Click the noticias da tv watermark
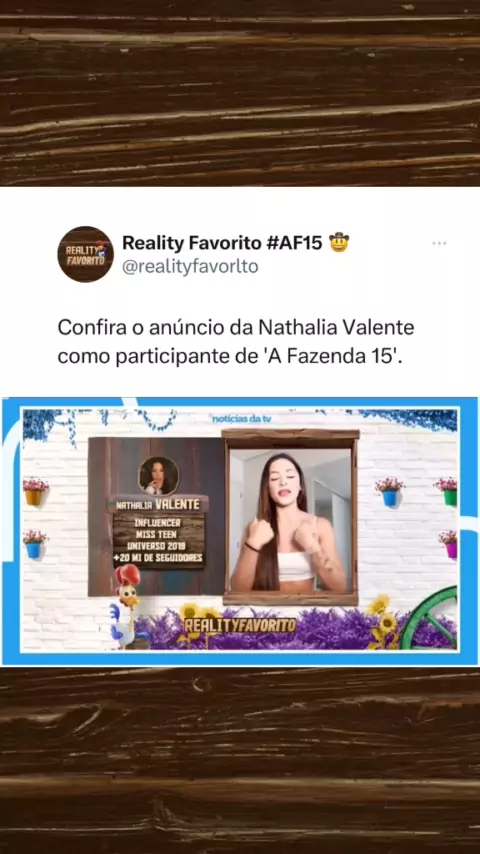 tap(241, 418)
